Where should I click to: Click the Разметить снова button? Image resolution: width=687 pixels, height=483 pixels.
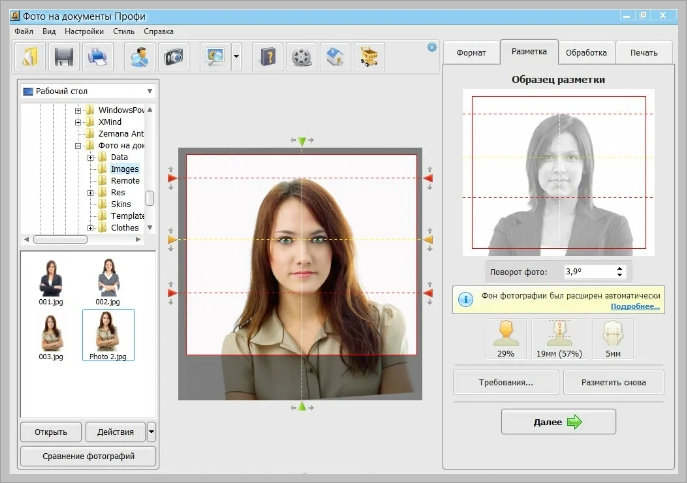613,382
